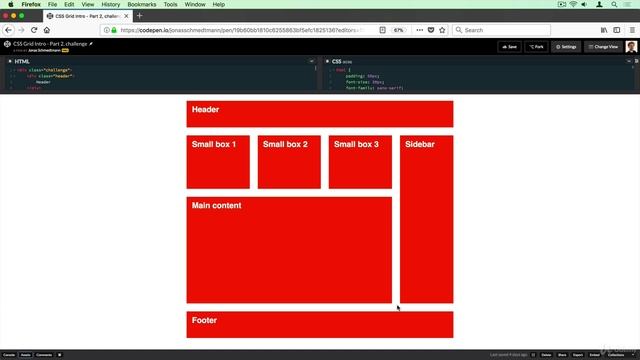Click the Delete button in footer
The width and height of the screenshot is (640, 360).
(546, 355)
